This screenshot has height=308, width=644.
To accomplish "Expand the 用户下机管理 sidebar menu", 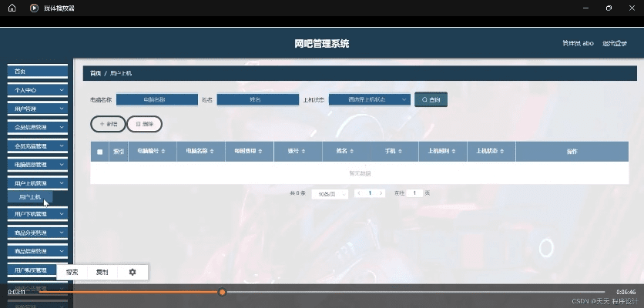I will pos(38,214).
